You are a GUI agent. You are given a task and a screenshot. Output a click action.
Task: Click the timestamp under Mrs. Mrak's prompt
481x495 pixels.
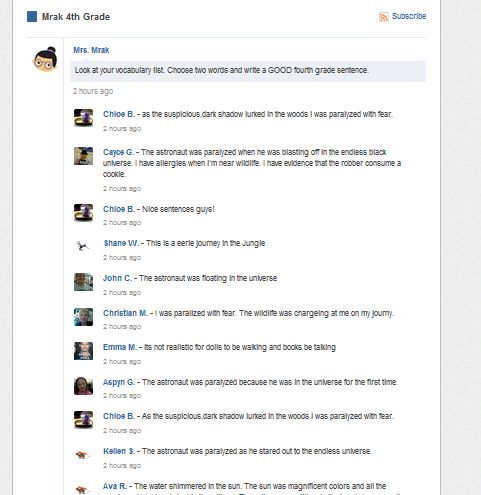pos(93,91)
